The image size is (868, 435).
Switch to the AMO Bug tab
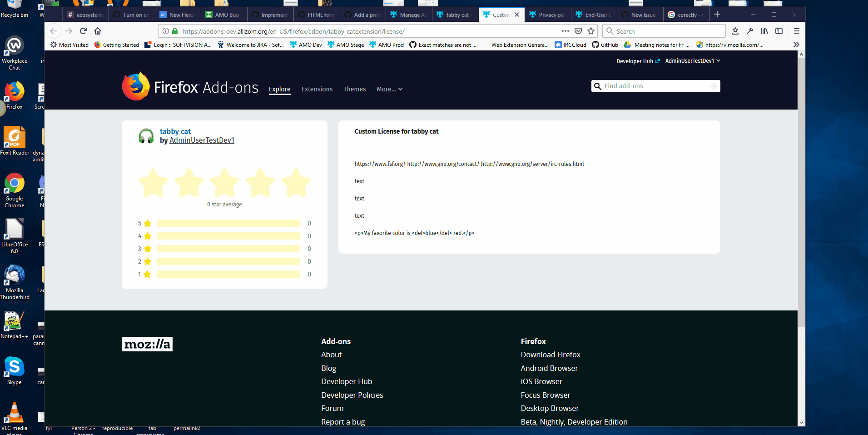click(223, 15)
